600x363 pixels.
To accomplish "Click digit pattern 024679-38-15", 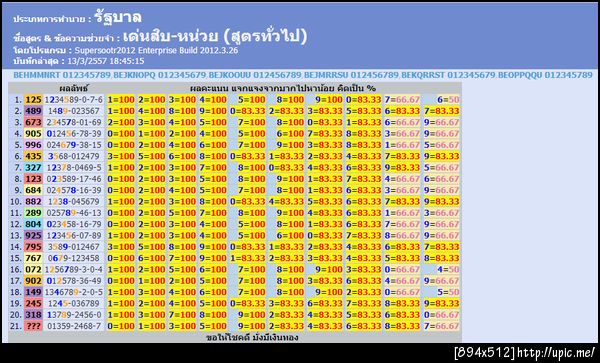I will (x=74, y=145).
